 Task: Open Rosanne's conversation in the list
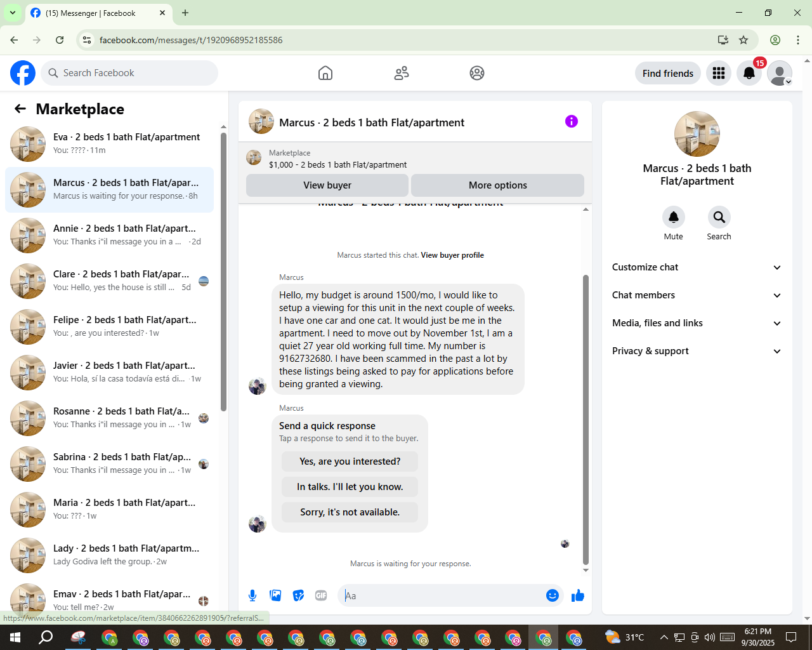[x=109, y=418]
